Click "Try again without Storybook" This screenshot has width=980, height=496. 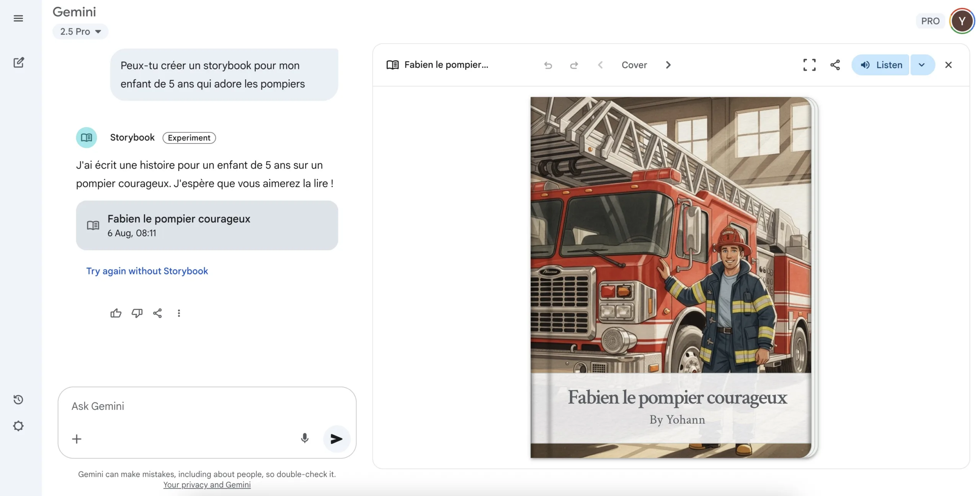click(x=147, y=271)
